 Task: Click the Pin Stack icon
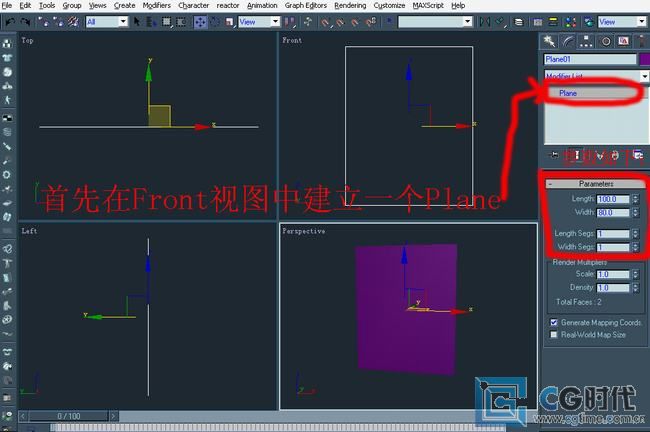[x=554, y=155]
